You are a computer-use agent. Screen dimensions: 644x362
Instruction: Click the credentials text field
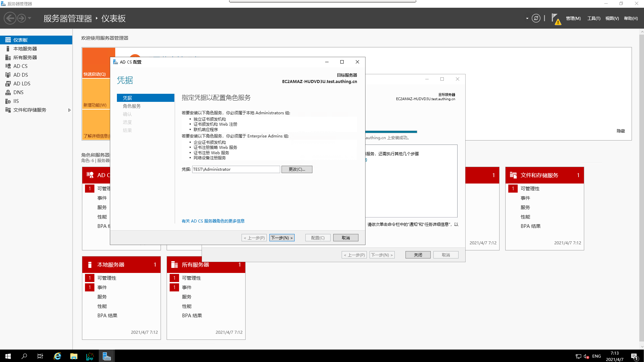tap(236, 169)
